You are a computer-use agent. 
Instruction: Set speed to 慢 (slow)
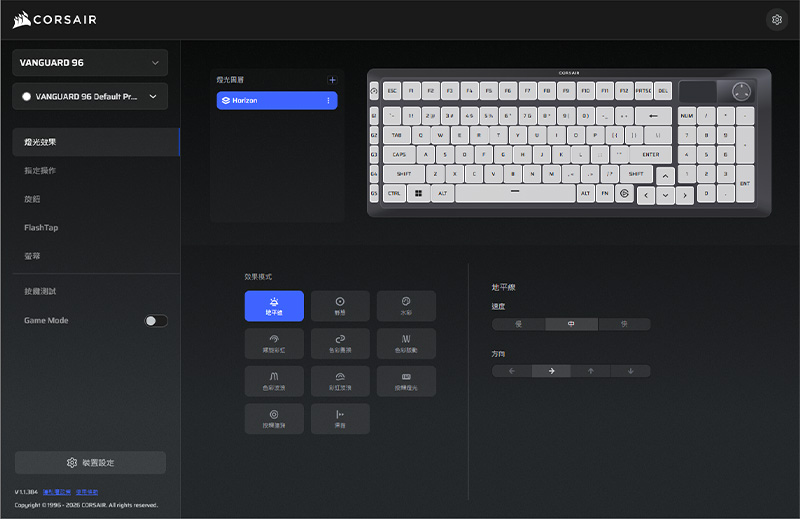click(518, 324)
